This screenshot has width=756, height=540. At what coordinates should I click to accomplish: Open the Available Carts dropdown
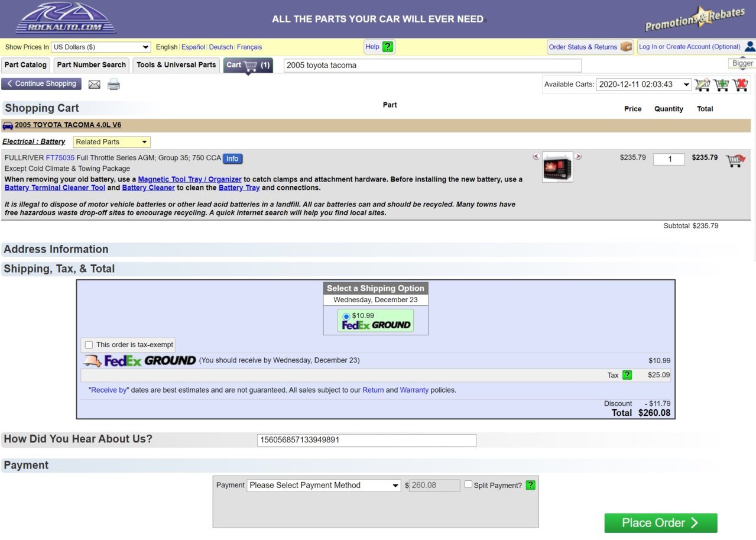644,85
